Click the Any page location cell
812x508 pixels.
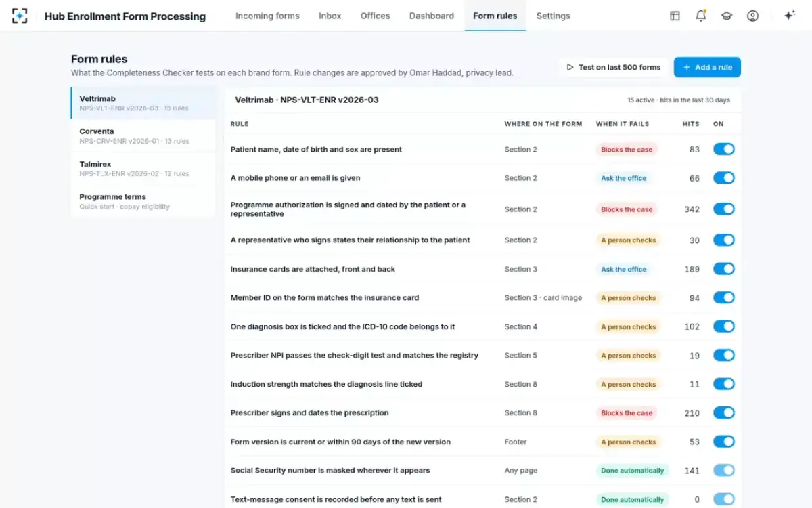[521, 470]
